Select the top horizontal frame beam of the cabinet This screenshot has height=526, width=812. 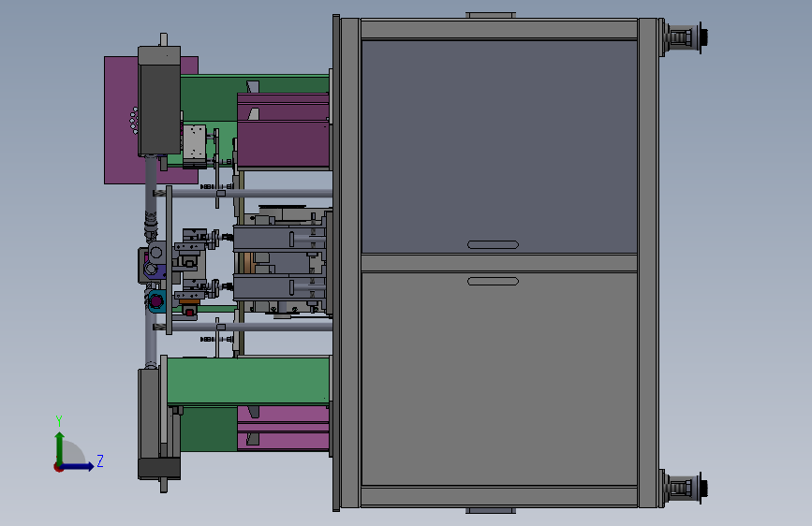point(498,29)
